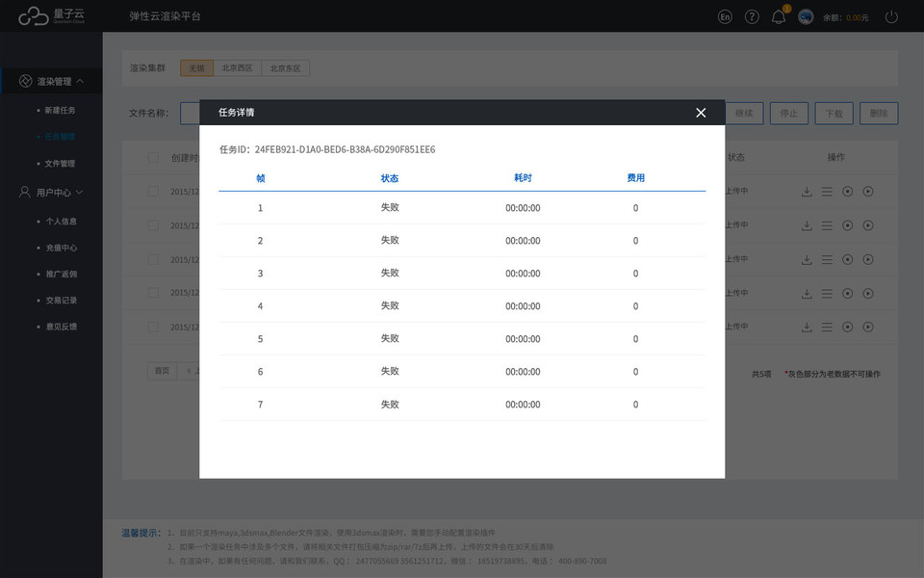Open 任务管理 in the sidebar

tap(60, 137)
